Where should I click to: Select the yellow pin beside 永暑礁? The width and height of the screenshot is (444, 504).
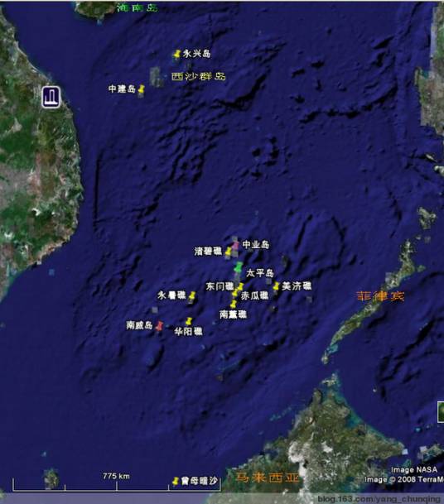192,295
